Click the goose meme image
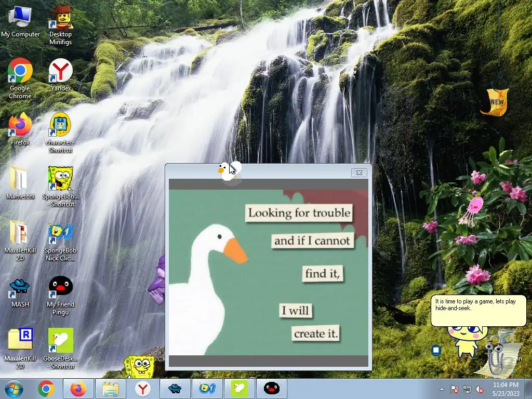532x399 pixels. [x=269, y=273]
